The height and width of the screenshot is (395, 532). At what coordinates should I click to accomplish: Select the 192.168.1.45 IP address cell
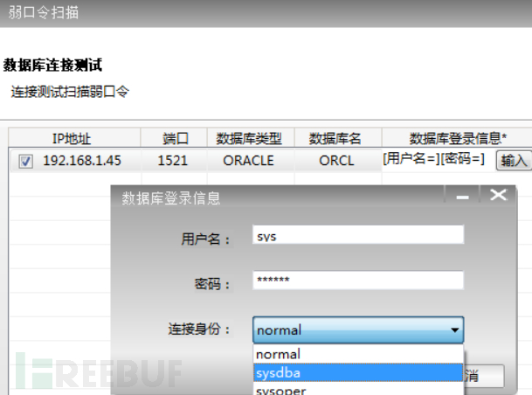pos(82,161)
